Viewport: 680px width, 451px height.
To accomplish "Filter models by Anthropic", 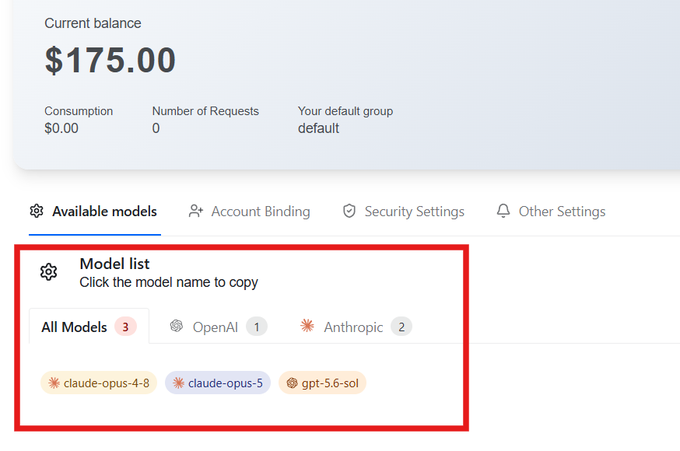I will pyautogui.click(x=356, y=327).
